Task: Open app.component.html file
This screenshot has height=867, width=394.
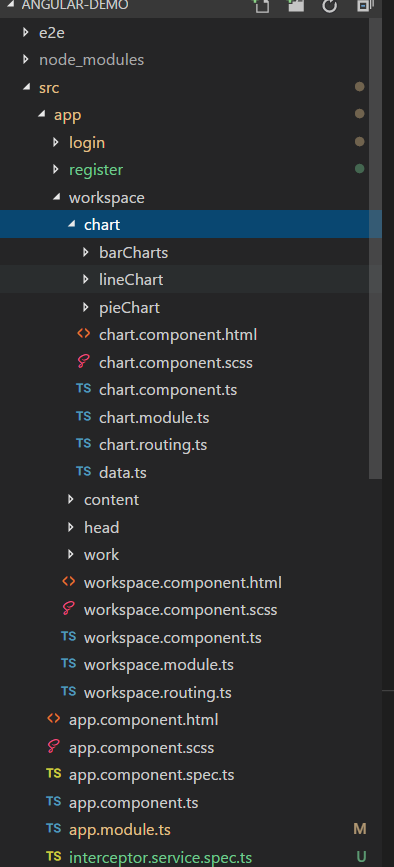Action: tap(144, 719)
